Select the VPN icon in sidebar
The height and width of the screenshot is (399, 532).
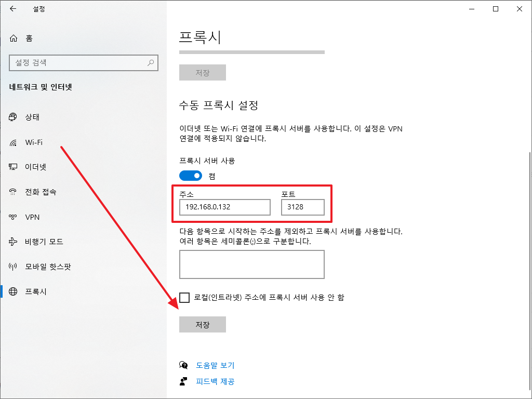point(13,217)
